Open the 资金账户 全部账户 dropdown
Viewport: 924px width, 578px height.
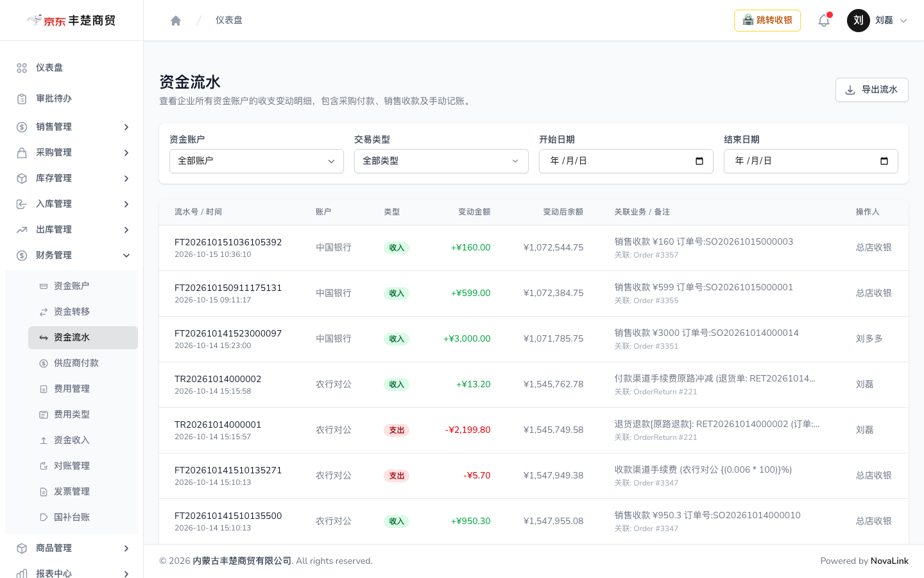[257, 161]
